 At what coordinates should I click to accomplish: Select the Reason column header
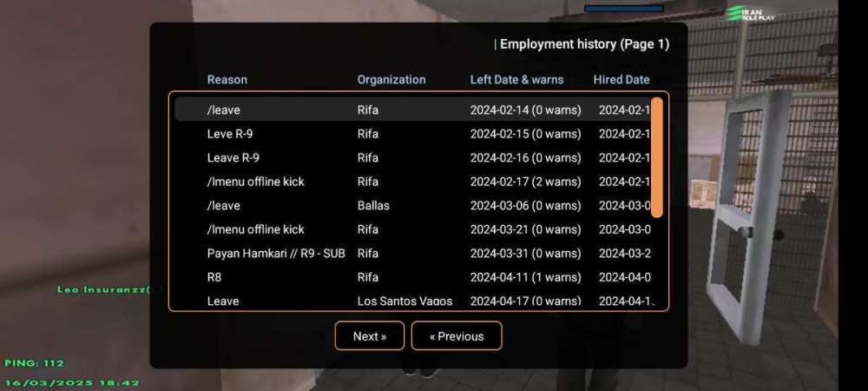(227, 80)
